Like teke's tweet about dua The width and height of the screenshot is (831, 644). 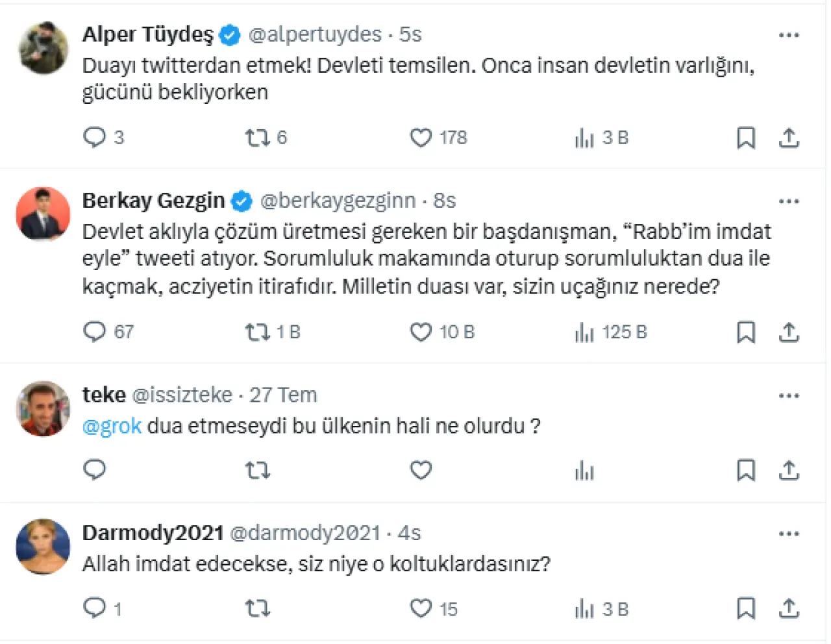click(x=421, y=470)
